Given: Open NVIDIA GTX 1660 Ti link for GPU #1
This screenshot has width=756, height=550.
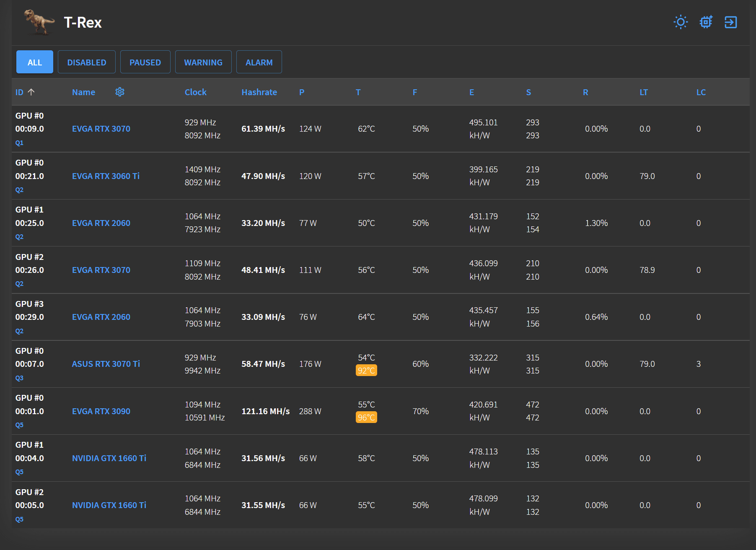Looking at the screenshot, I should [109, 458].
